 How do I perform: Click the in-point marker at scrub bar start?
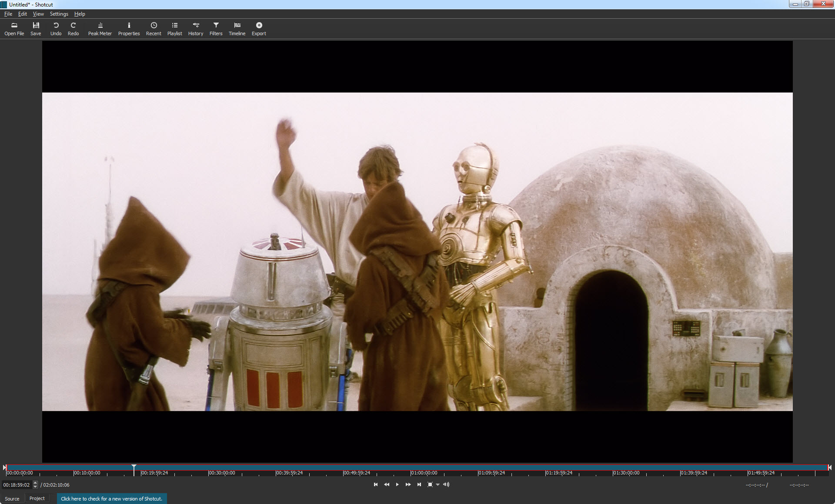[5, 468]
